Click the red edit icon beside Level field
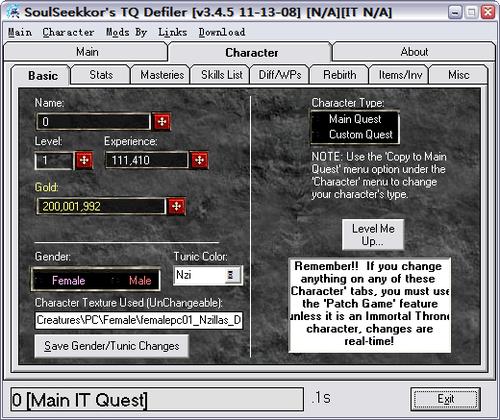This screenshot has width=500, height=420. [x=84, y=160]
